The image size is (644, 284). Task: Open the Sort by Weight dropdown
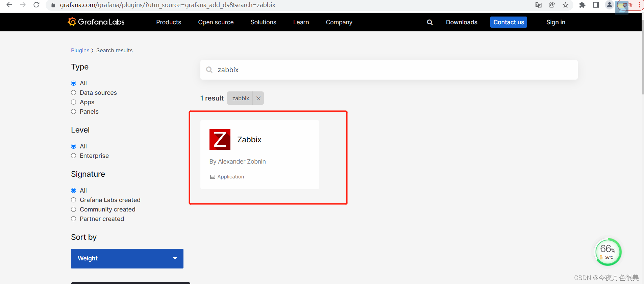pos(127,259)
